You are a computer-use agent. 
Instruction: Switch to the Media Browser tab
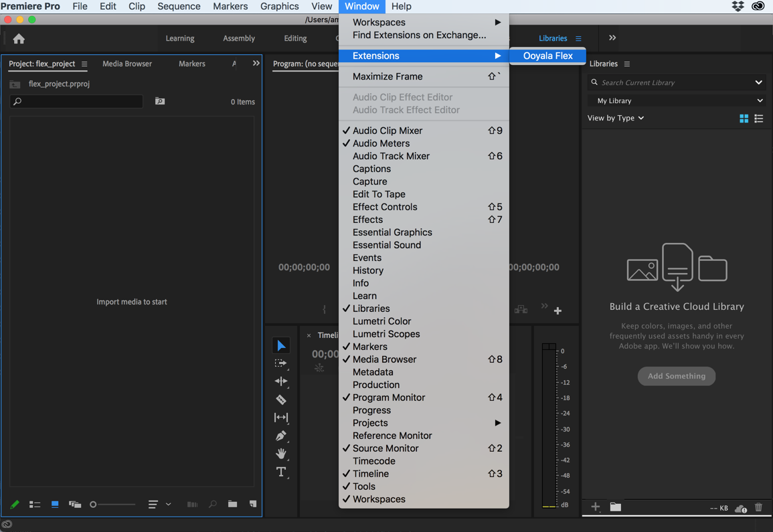pyautogui.click(x=127, y=64)
